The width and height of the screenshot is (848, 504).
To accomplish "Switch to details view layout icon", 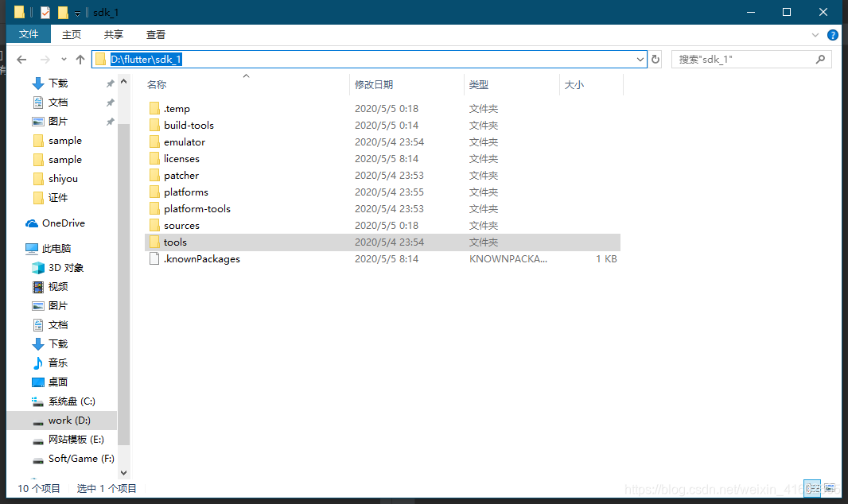I will click(812, 488).
